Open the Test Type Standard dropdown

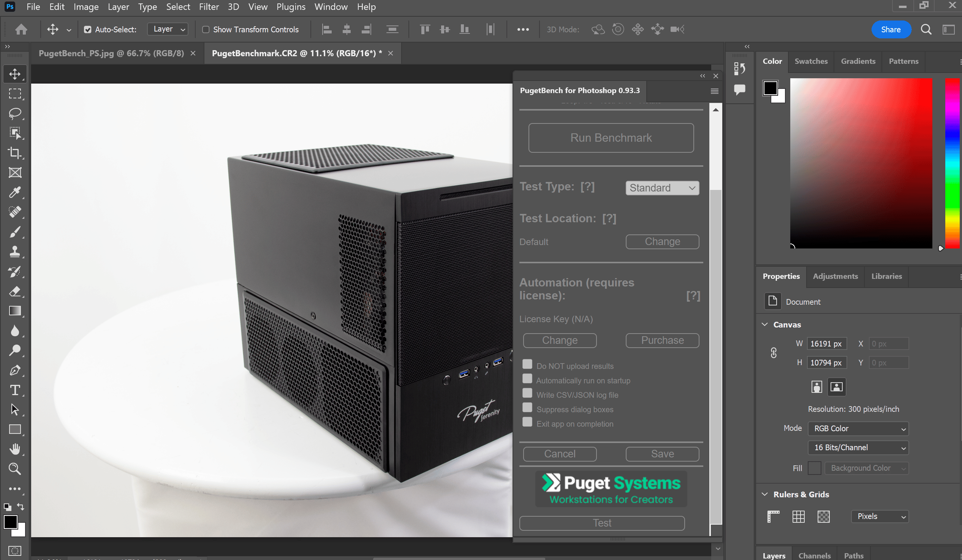click(x=662, y=188)
